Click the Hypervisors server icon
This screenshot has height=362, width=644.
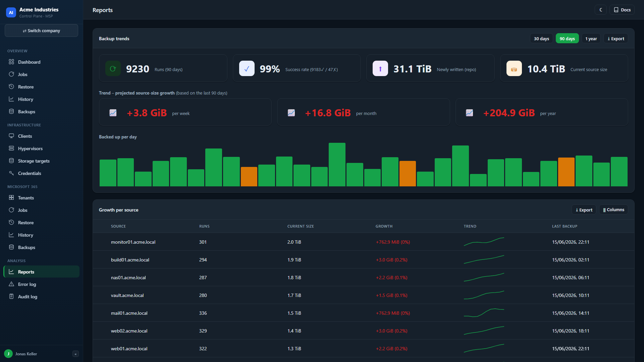11,148
